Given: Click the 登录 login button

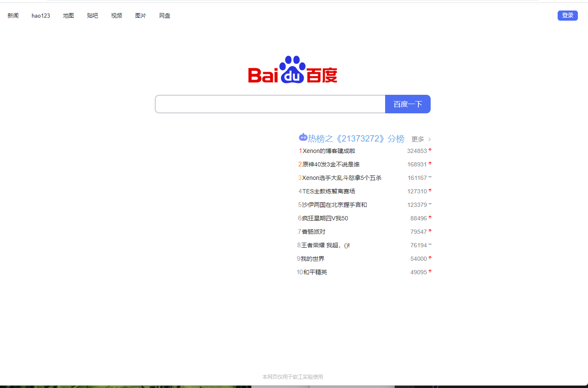Looking at the screenshot, I should coord(568,16).
